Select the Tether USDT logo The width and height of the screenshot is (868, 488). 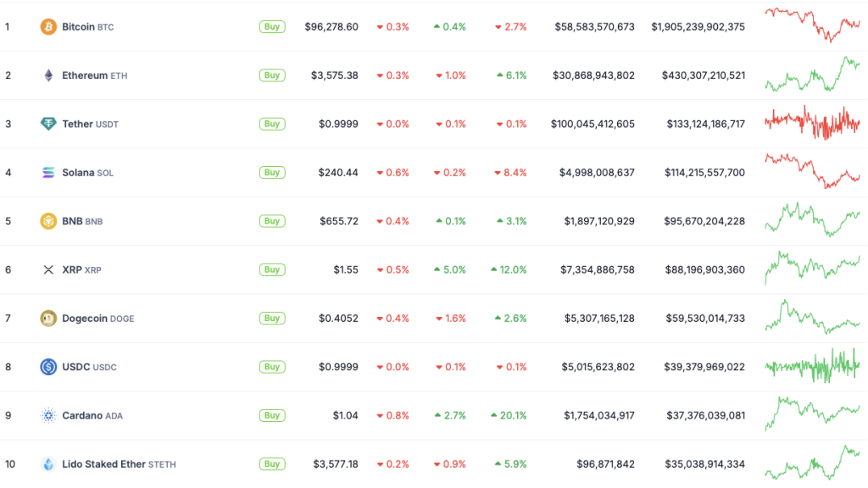pos(47,124)
